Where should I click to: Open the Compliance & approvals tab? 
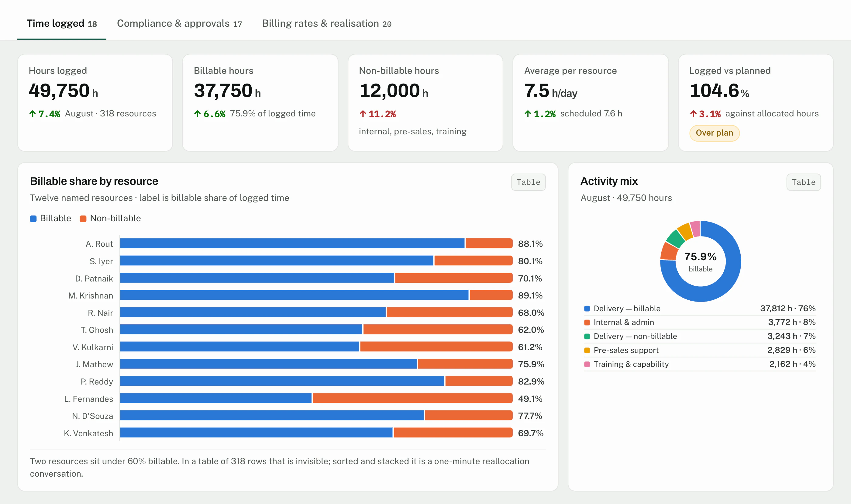179,23
